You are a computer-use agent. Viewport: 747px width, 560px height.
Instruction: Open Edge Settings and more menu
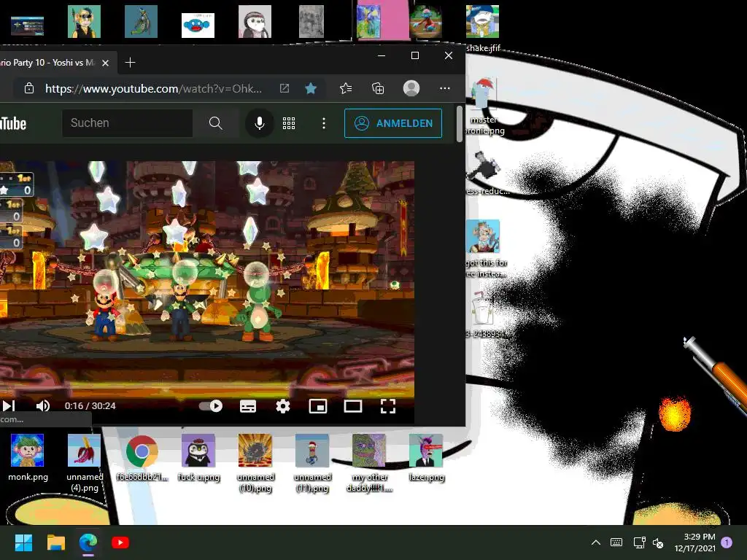[445, 88]
